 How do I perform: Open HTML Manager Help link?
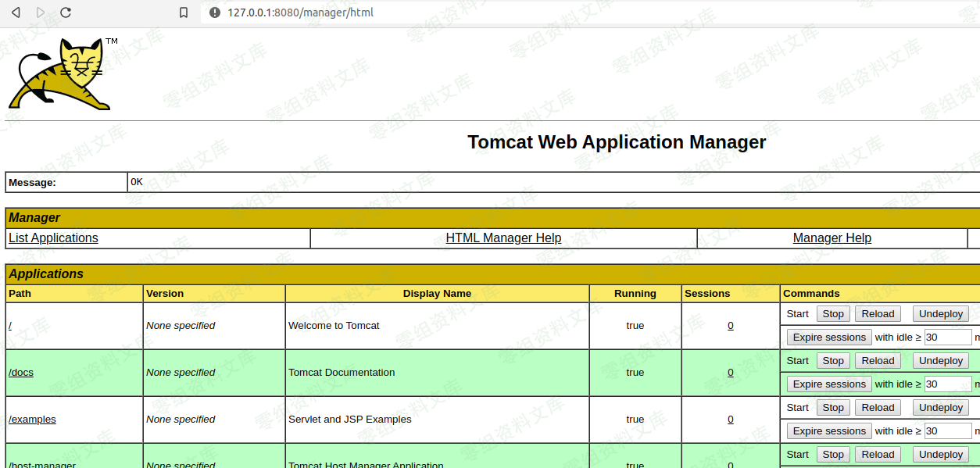(503, 238)
